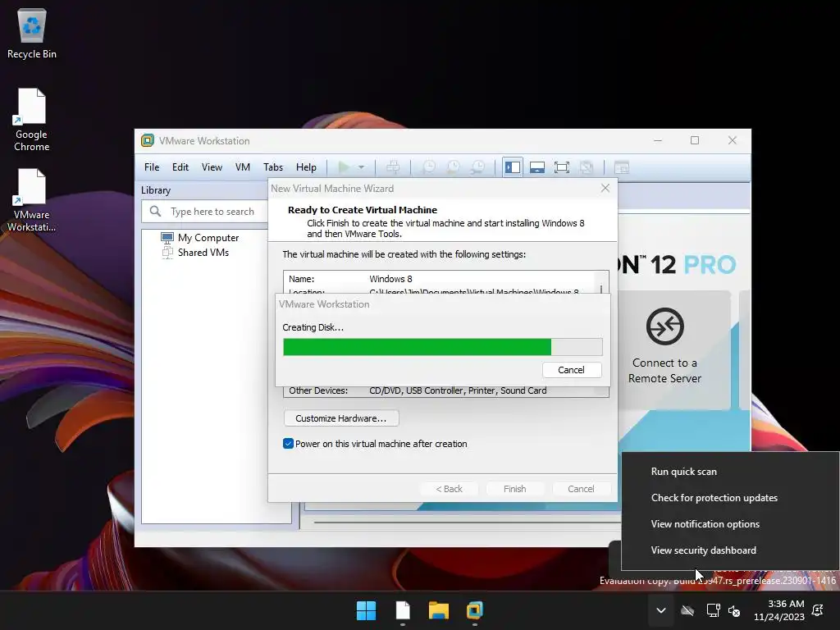
Task: Click the console view toolbar icon
Action: [622, 167]
